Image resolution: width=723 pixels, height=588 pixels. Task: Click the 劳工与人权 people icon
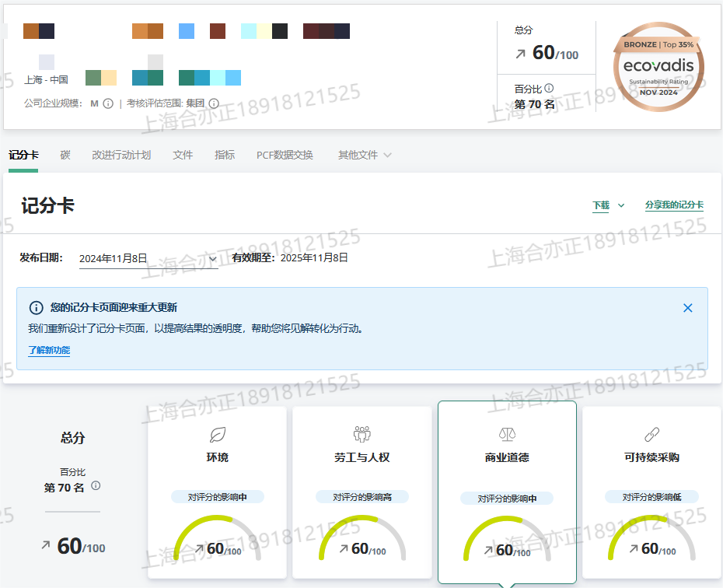pyautogui.click(x=361, y=434)
